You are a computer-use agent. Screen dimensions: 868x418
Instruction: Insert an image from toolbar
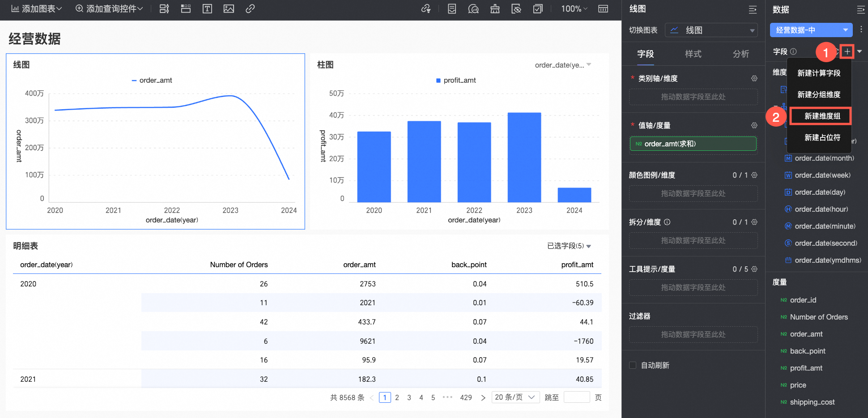[229, 9]
